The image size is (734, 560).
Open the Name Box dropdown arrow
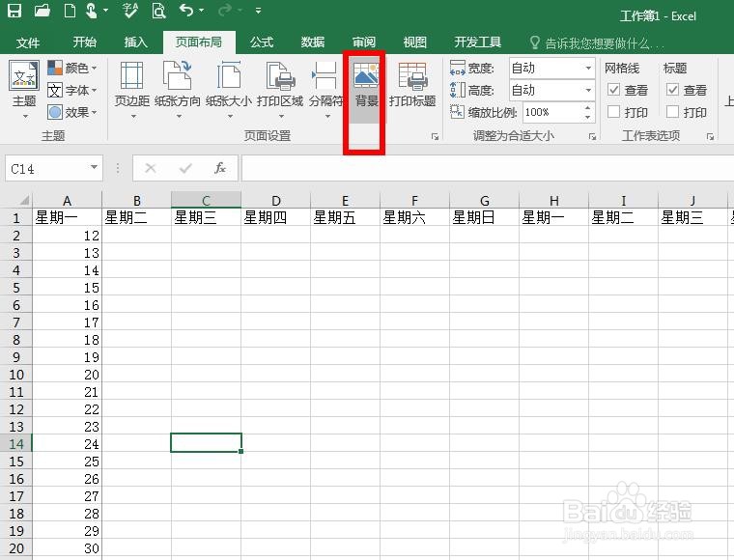[x=94, y=167]
